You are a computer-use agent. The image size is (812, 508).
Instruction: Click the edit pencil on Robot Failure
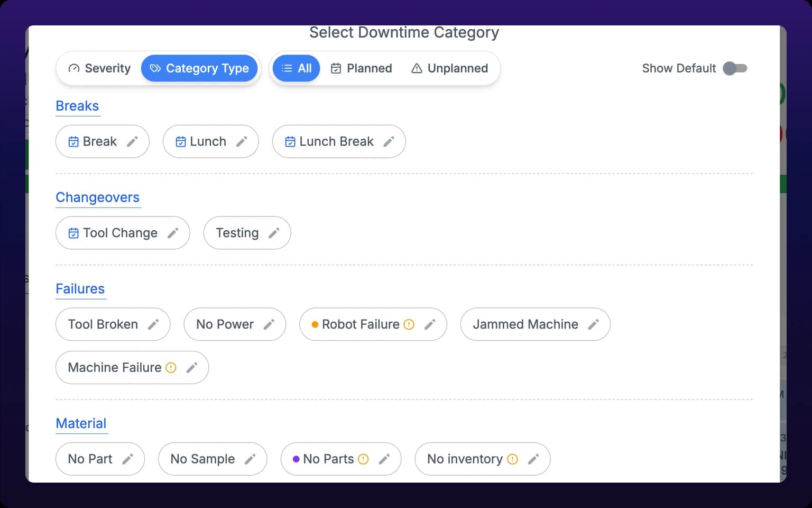[430, 324]
